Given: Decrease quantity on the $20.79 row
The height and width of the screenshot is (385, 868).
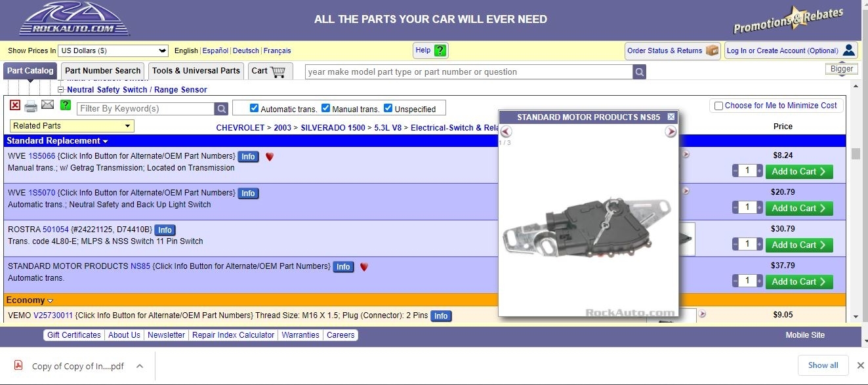Looking at the screenshot, I should [735, 208].
